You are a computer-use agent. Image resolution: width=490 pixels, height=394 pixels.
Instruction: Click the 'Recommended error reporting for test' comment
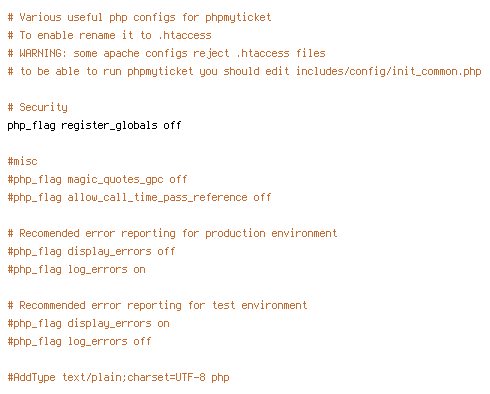[157, 306]
